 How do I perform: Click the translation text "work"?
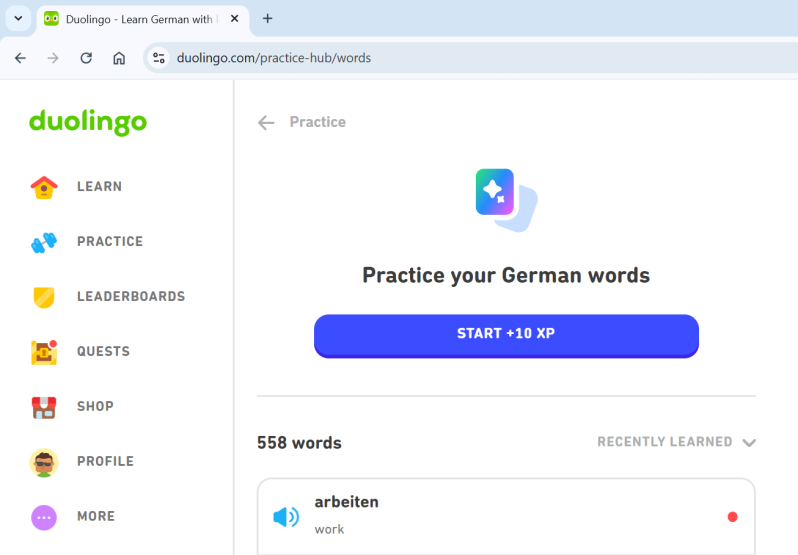[329, 530]
